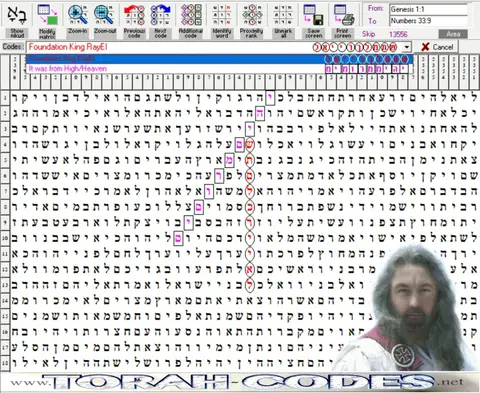The height and width of the screenshot is (393, 480).
Task: Click the boxed magenta letter in row 2
Action: (260, 113)
